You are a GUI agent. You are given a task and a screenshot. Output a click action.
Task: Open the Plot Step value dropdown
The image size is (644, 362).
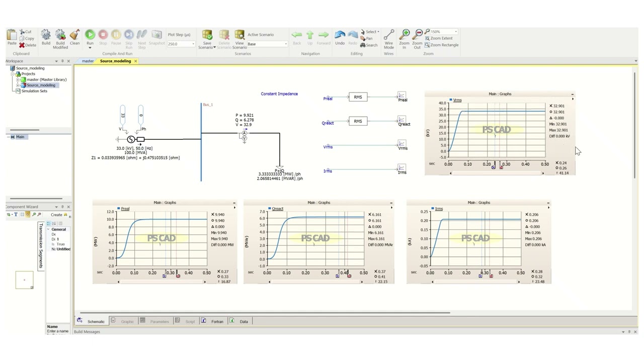point(193,44)
